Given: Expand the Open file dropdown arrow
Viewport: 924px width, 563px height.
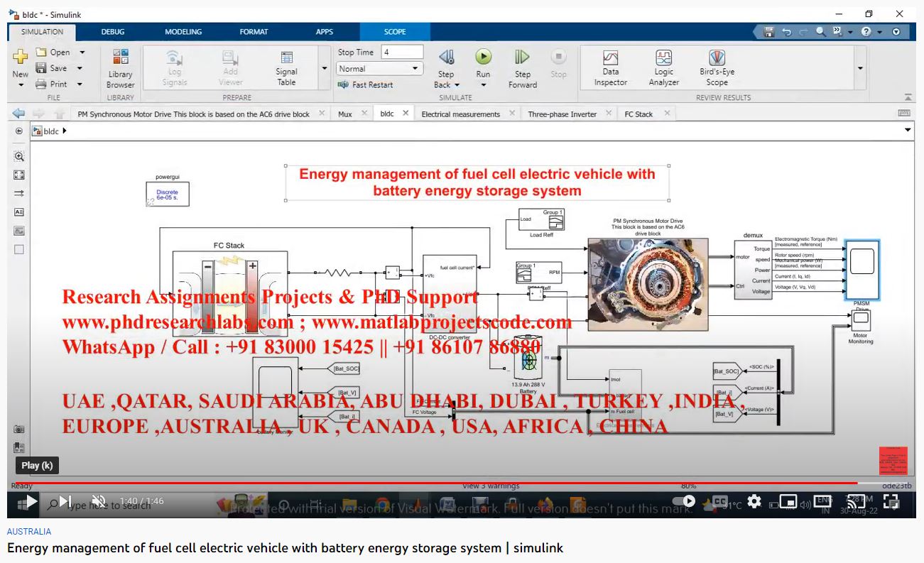Looking at the screenshot, I should [x=82, y=53].
